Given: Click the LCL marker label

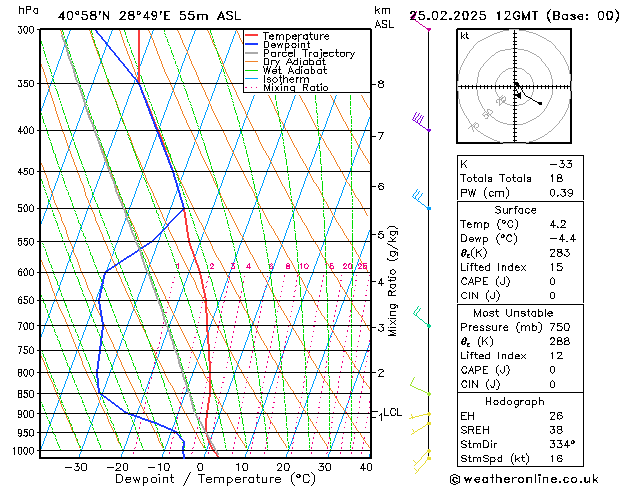Looking at the screenshot, I should point(392,412).
